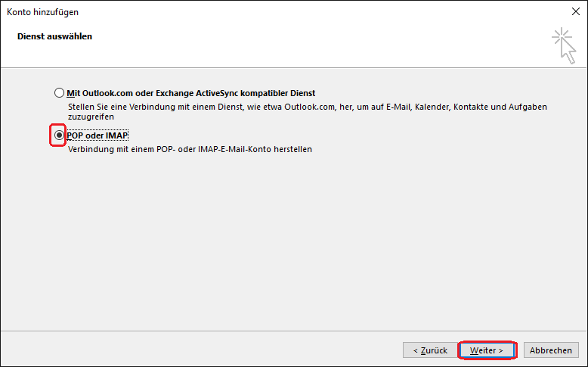This screenshot has width=588, height=367.
Task: Click the empty title bar area
Action: click(x=319, y=11)
